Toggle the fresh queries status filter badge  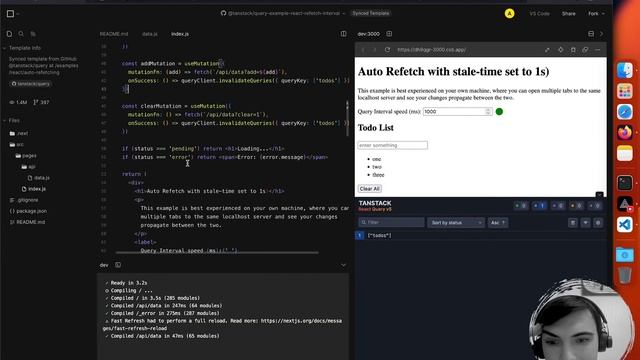pyautogui.click(x=521, y=206)
